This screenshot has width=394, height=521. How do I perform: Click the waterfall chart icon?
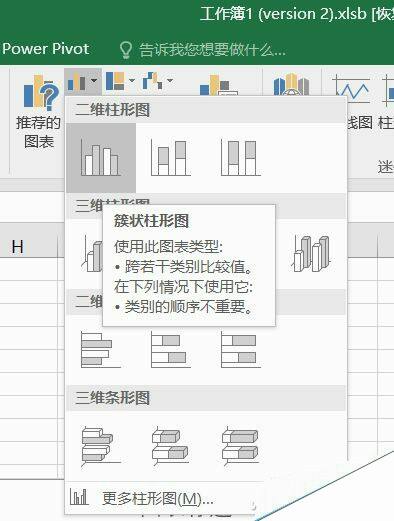click(x=153, y=81)
